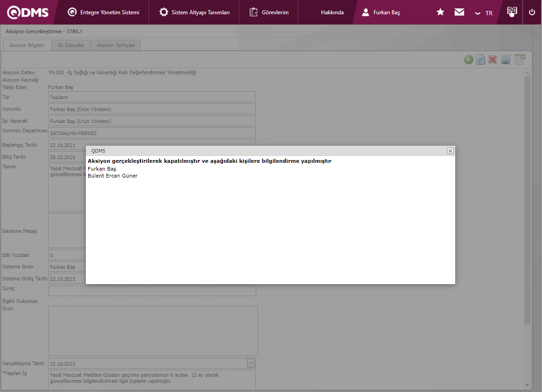This screenshot has height=392, width=542.
Task: Click the scrollbar down arrow
Action: click(527, 385)
